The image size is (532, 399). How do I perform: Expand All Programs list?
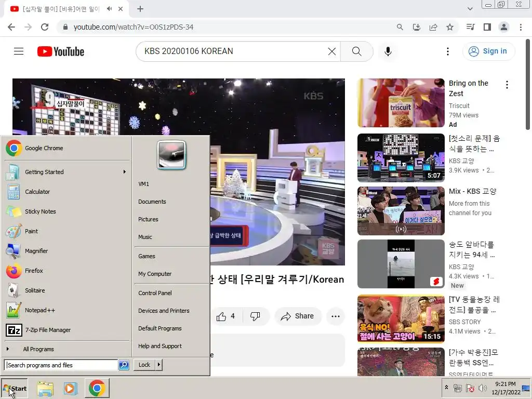point(67,349)
